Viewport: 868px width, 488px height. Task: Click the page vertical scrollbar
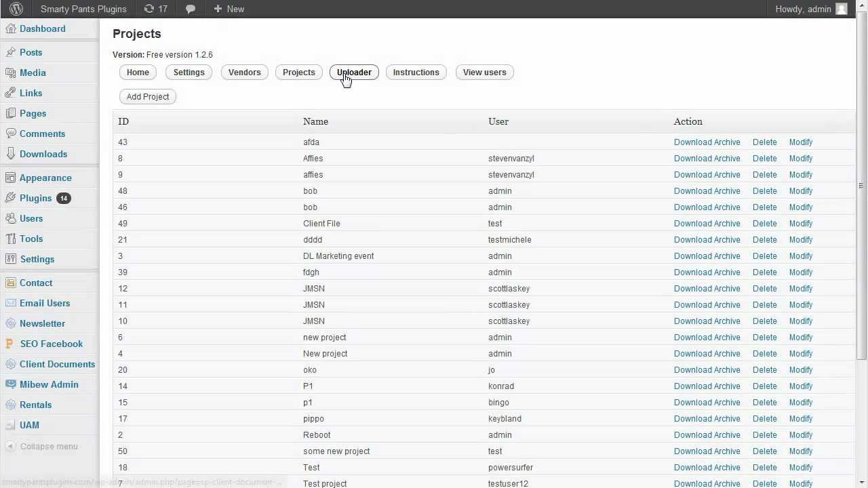(x=861, y=186)
